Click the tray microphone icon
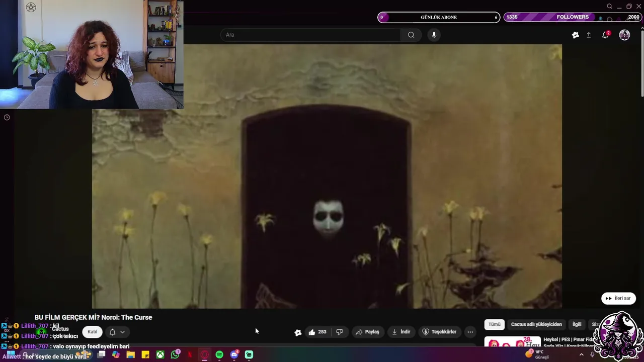Screen dimensions: 644x362 (x=592, y=354)
